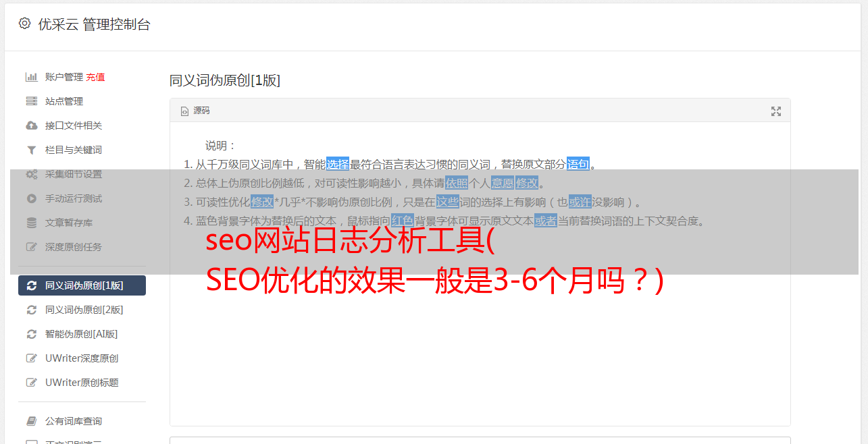Click the edit icon beside UWriter深度原创
This screenshot has height=444, width=868.
coord(31,358)
